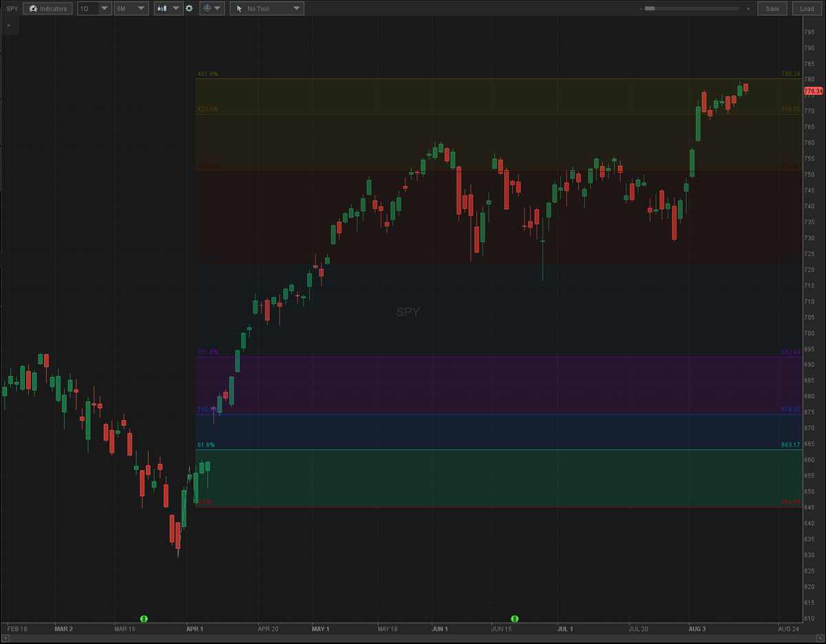Click the JUN 1 date label
This screenshot has height=644, width=826.
[438, 629]
